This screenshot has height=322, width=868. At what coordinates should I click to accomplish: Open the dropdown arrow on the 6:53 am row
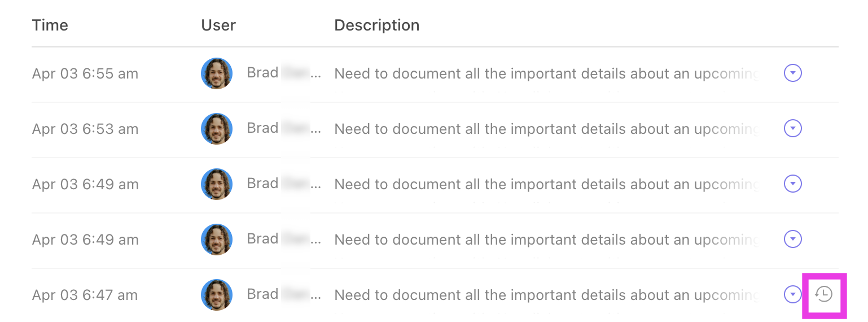793,129
